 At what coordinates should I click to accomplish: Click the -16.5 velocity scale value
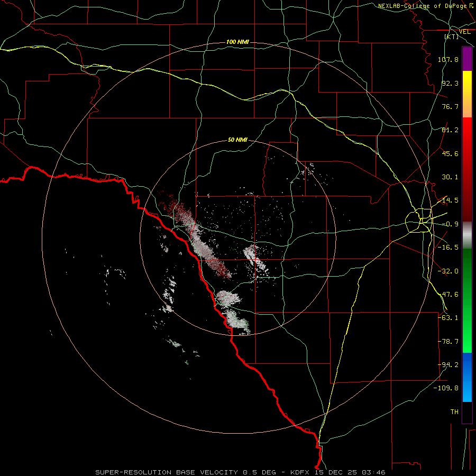[x=448, y=248]
